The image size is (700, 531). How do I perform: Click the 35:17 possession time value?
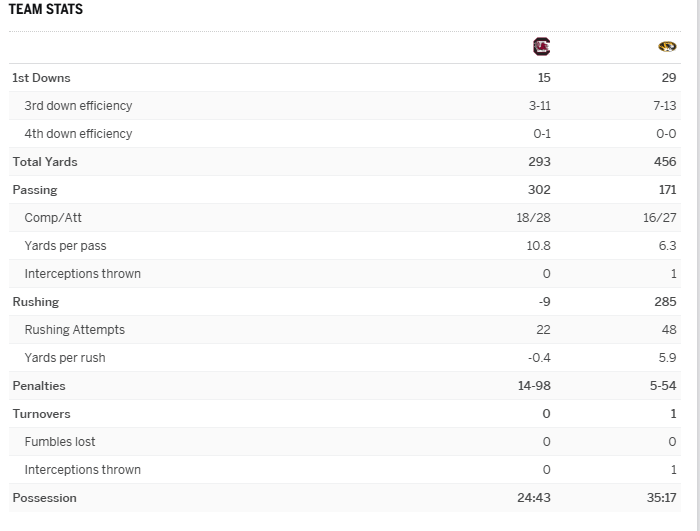[x=660, y=498]
